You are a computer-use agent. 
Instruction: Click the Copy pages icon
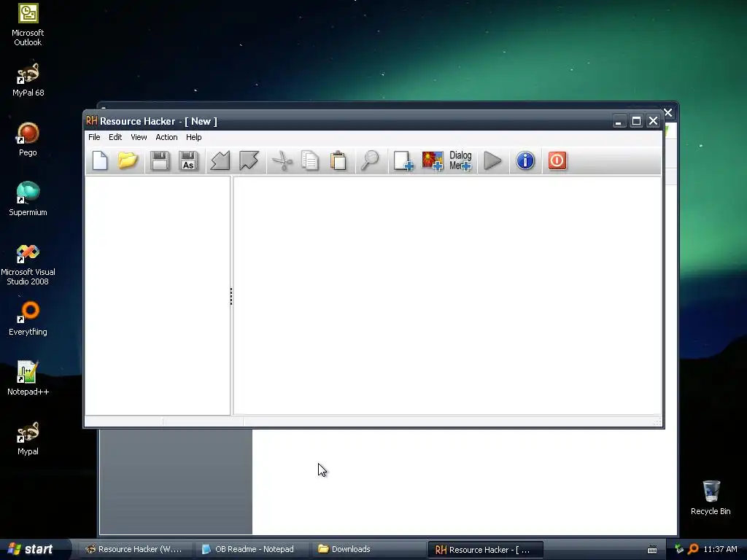tap(310, 160)
